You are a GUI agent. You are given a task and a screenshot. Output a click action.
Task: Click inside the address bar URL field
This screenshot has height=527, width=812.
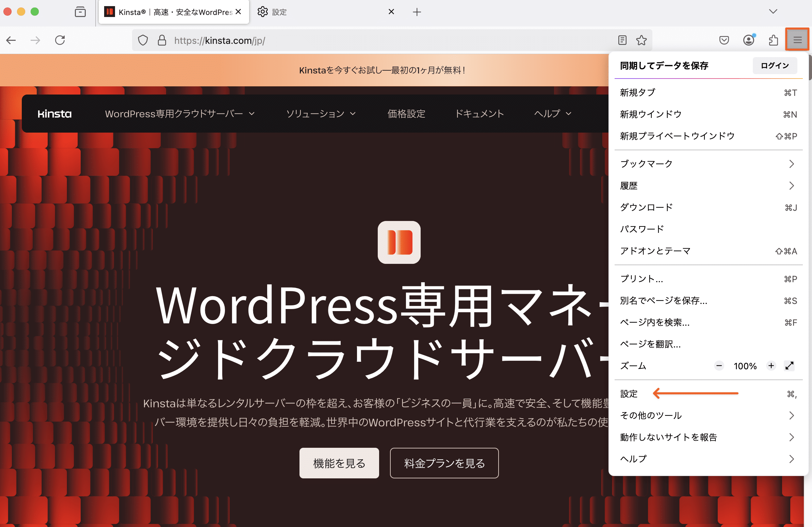click(x=239, y=40)
